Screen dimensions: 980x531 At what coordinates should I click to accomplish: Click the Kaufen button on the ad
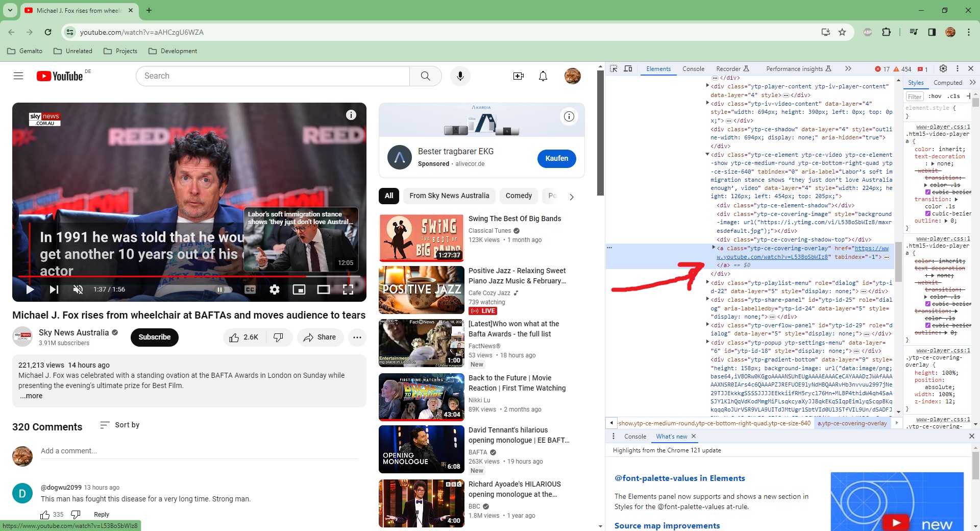(556, 158)
